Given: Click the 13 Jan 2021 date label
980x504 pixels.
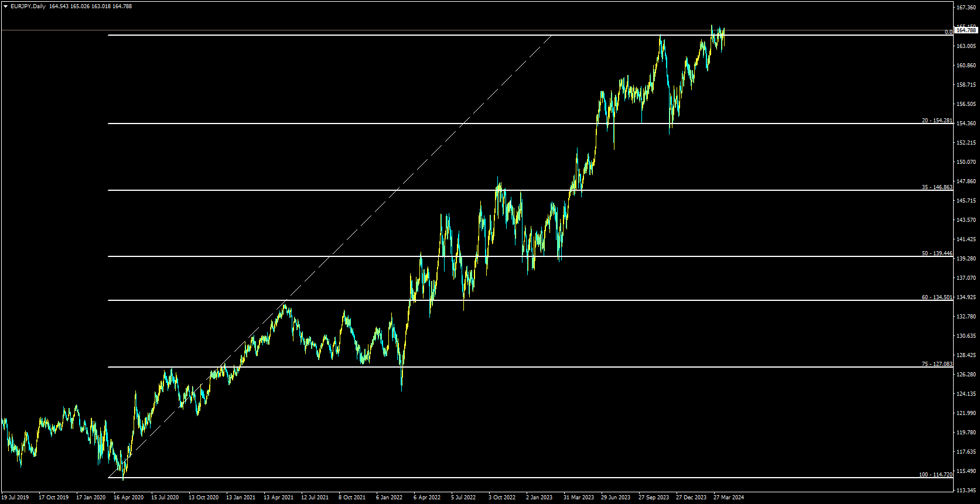Looking at the screenshot, I should point(241,498).
